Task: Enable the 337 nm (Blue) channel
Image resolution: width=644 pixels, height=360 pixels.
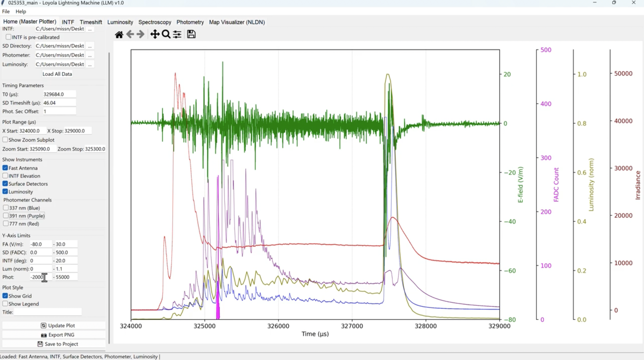Action: coord(6,208)
